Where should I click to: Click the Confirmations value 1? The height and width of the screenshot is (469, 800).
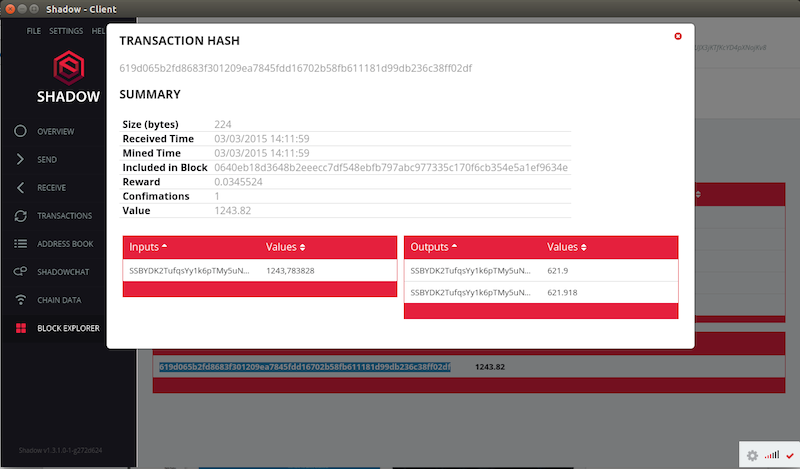tap(217, 196)
